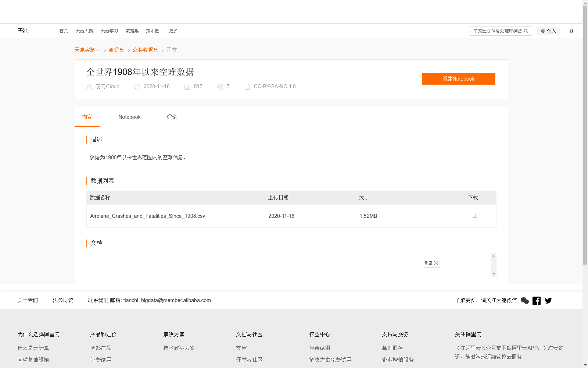Open the 天池大赛 nav item
The height and width of the screenshot is (368, 588).
pos(84,31)
